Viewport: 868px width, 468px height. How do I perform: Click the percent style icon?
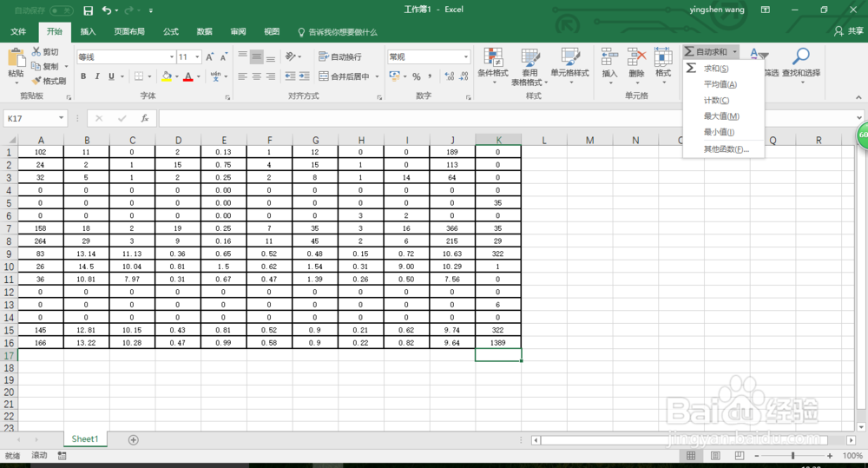coord(417,76)
